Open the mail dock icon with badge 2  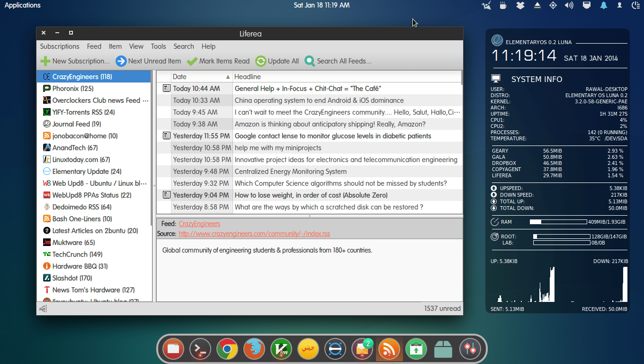coord(362,350)
